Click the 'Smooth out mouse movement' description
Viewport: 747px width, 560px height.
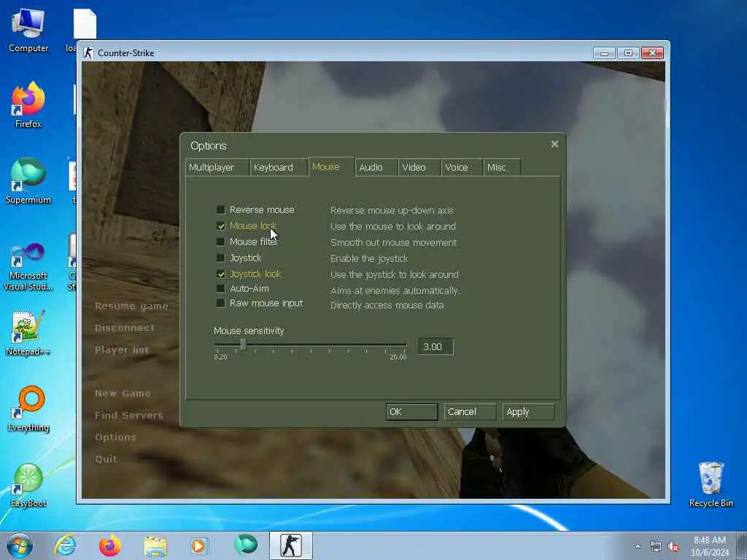pyautogui.click(x=393, y=242)
